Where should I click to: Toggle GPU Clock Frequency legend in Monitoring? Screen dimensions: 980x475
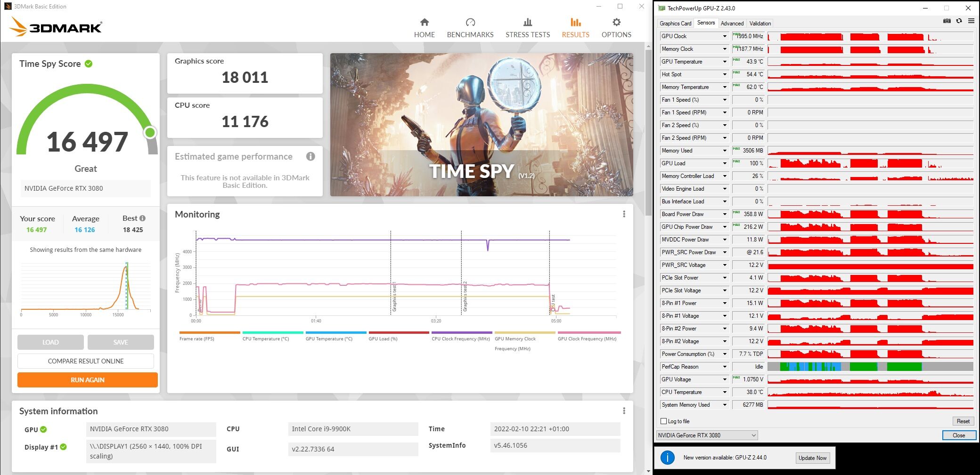pos(589,336)
